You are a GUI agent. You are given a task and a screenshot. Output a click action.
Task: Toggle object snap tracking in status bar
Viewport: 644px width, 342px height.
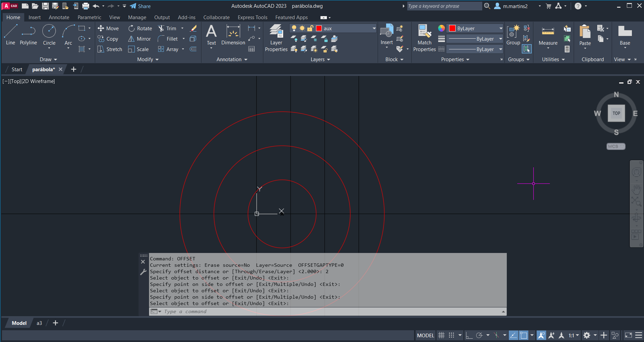pyautogui.click(x=513, y=335)
